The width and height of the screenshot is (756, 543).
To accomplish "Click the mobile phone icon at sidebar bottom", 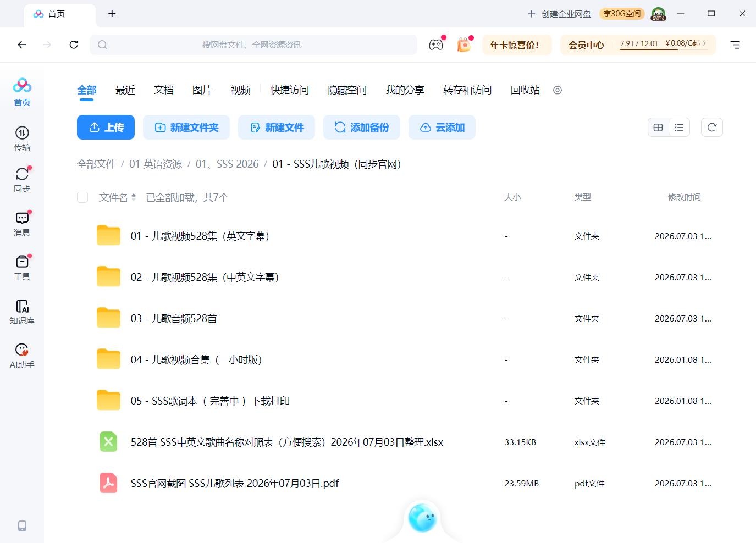I will coord(22,526).
